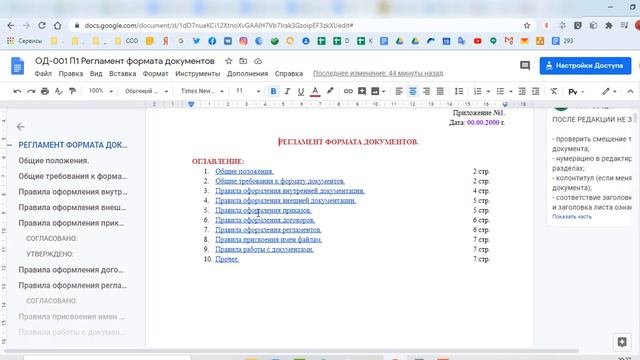This screenshot has width=640, height=360.
Task: Decrease the paragraph indent
Action: (522, 91)
